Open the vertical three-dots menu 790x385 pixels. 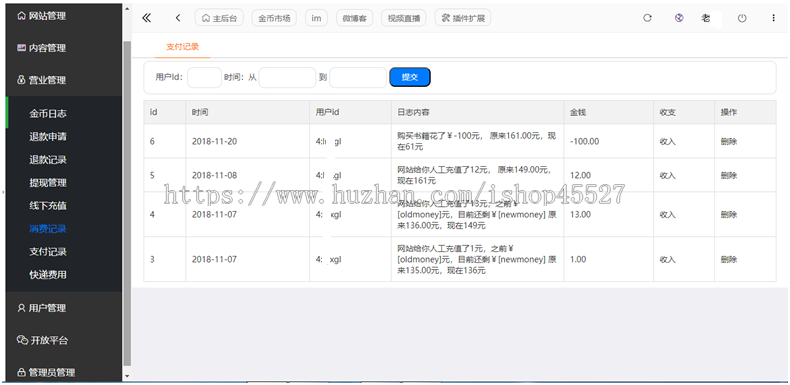click(773, 18)
